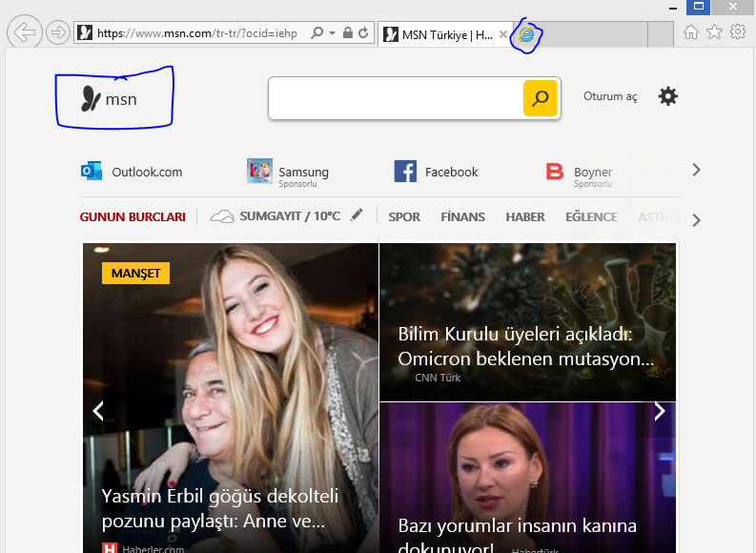
Task: Click the CNN Türk source label
Action: click(438, 378)
